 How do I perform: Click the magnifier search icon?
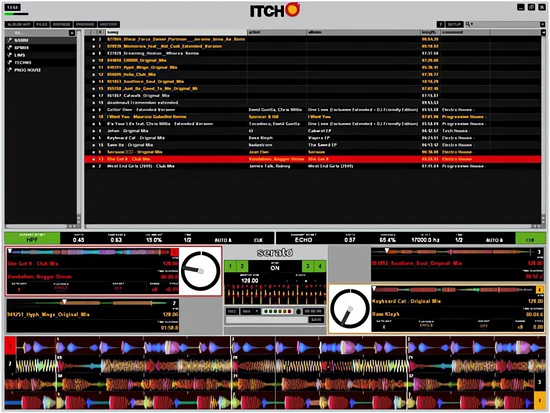pyautogui.click(x=468, y=24)
